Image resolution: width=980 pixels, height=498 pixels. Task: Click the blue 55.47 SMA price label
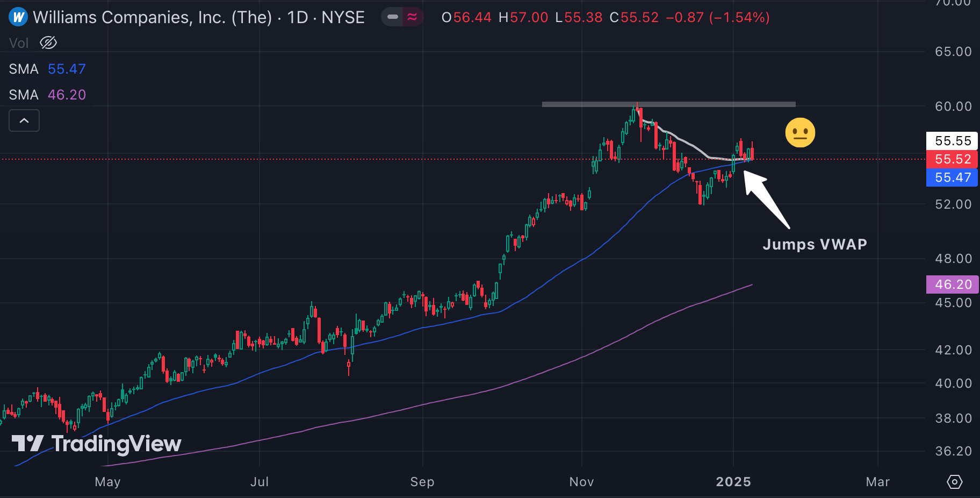point(952,177)
